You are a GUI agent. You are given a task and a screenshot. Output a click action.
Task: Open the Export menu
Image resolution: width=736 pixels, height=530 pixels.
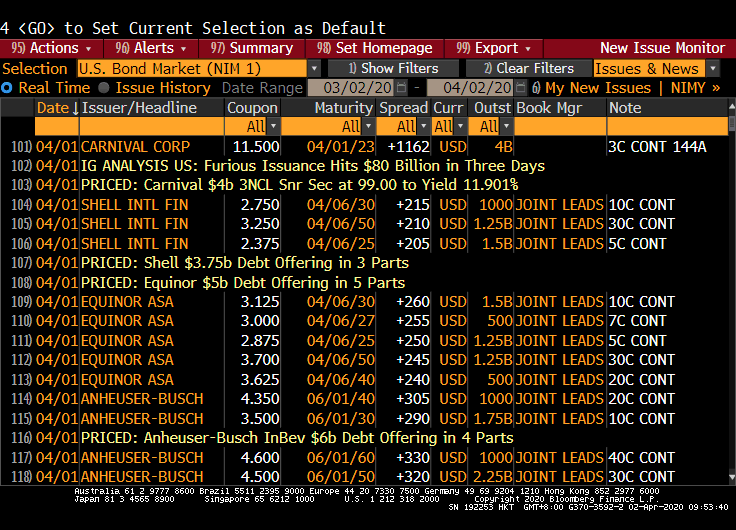[493, 48]
